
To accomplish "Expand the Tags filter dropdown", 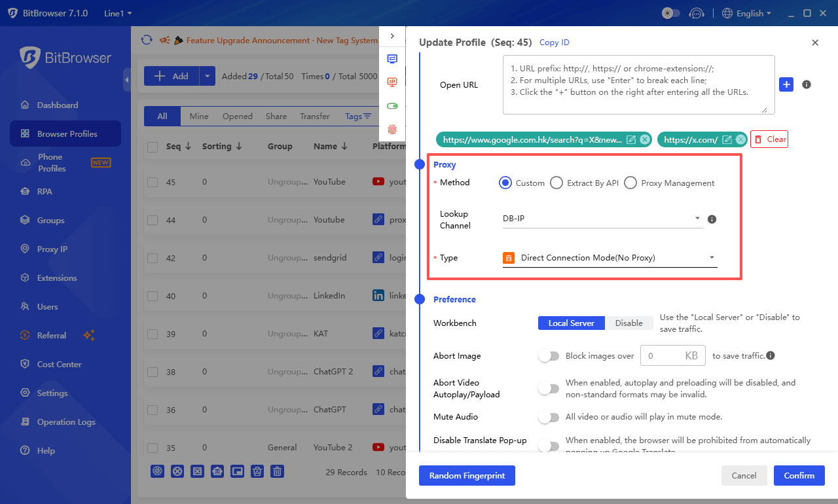I will point(357,116).
